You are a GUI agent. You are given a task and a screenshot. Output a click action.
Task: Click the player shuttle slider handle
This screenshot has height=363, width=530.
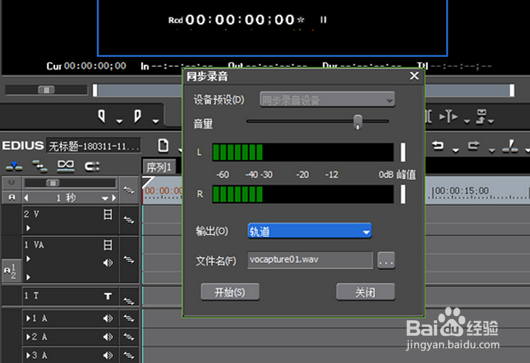pos(46,90)
